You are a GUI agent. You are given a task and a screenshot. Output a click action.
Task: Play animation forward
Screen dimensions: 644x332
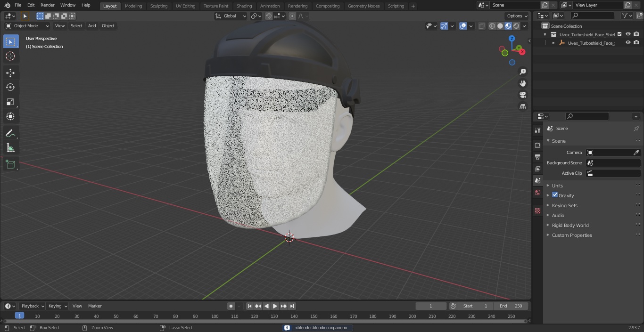(x=275, y=306)
